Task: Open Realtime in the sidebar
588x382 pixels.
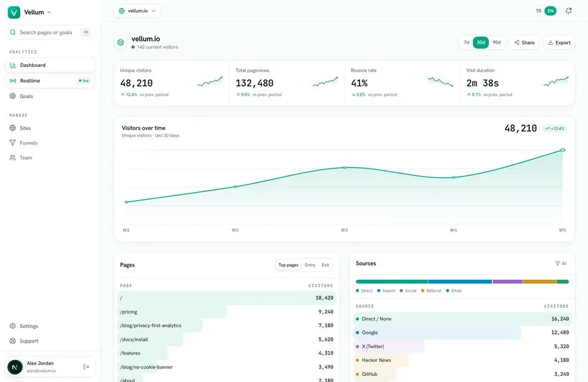Action: point(50,81)
